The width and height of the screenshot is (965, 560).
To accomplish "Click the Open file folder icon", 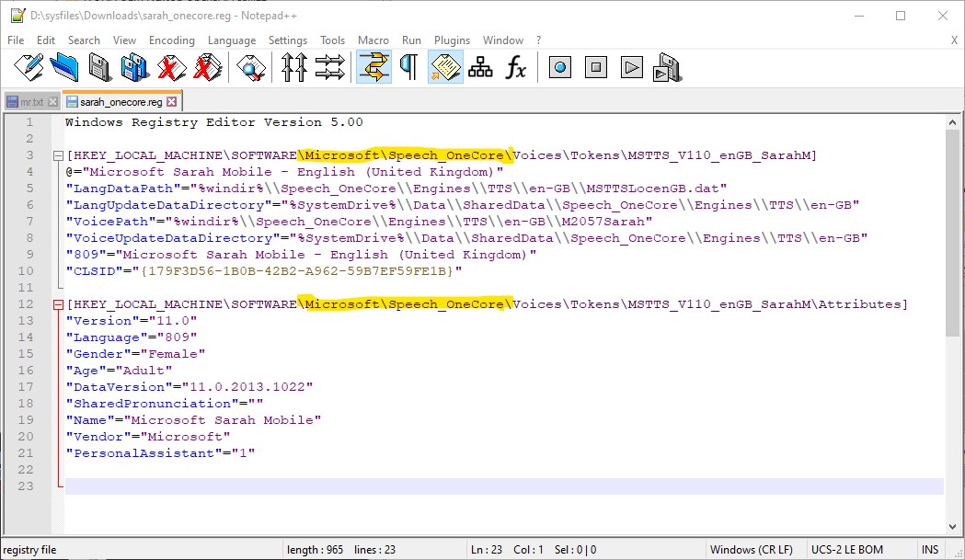I will coord(64,67).
